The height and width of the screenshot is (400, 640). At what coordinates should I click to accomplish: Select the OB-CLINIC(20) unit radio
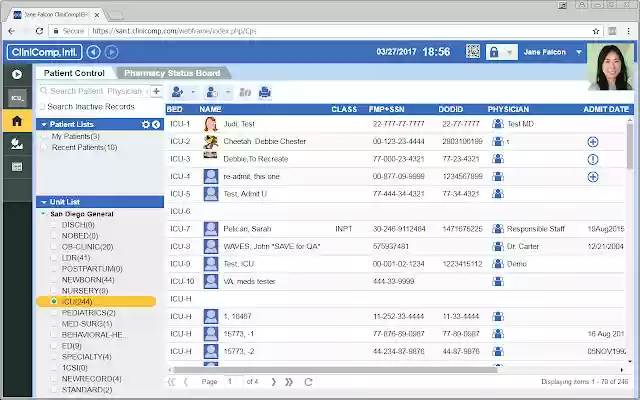54,247
